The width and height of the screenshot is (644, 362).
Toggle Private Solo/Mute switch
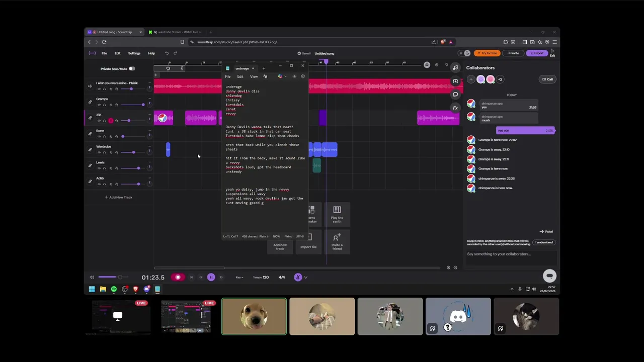click(132, 69)
